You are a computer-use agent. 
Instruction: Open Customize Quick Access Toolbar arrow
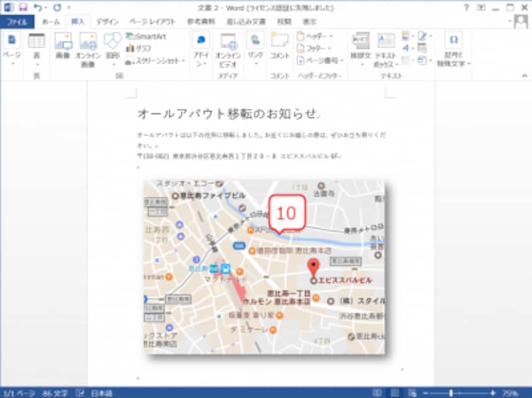(x=69, y=7)
